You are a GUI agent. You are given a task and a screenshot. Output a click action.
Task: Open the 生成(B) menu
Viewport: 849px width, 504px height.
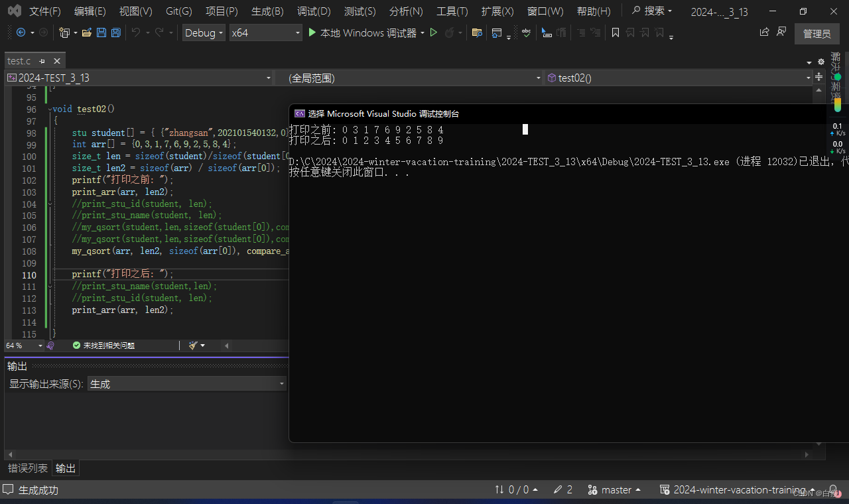coord(267,11)
